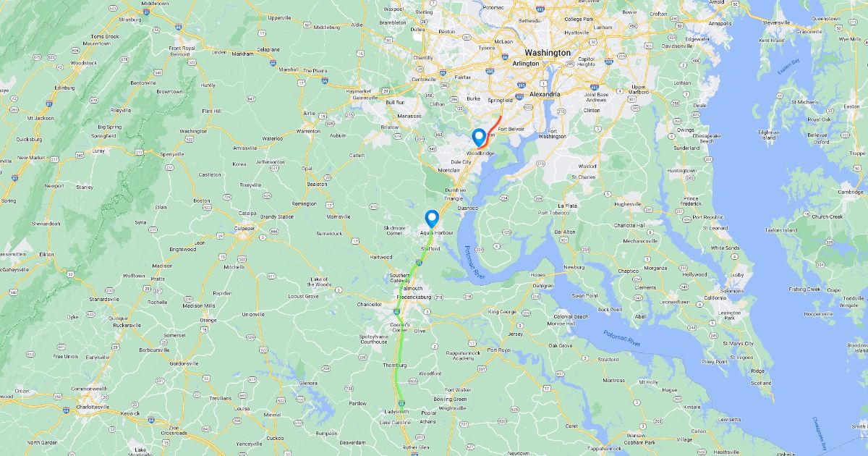Click the blue map pin above Aquia Harbour

point(432,219)
